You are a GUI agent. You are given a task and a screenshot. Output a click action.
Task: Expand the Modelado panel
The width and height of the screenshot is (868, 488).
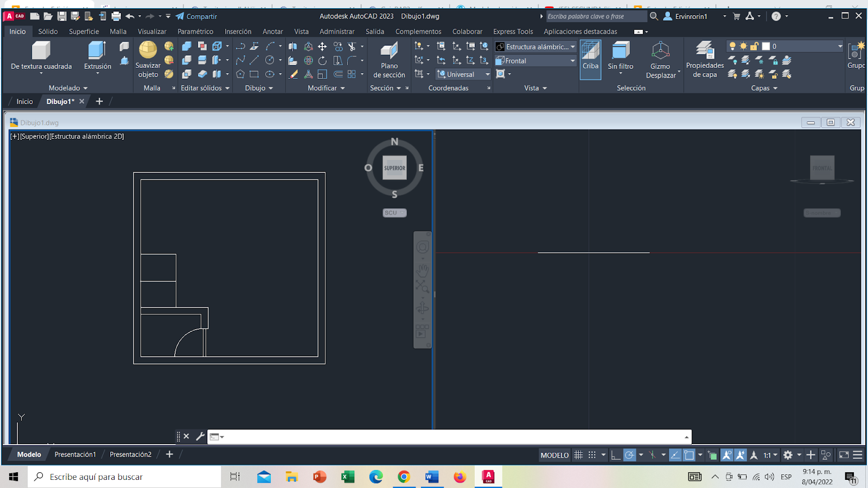point(68,88)
